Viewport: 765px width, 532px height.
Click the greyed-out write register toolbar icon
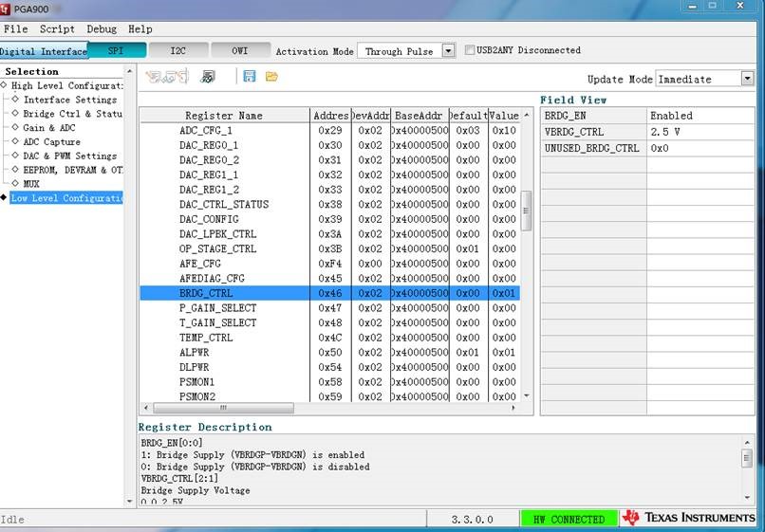tap(167, 76)
